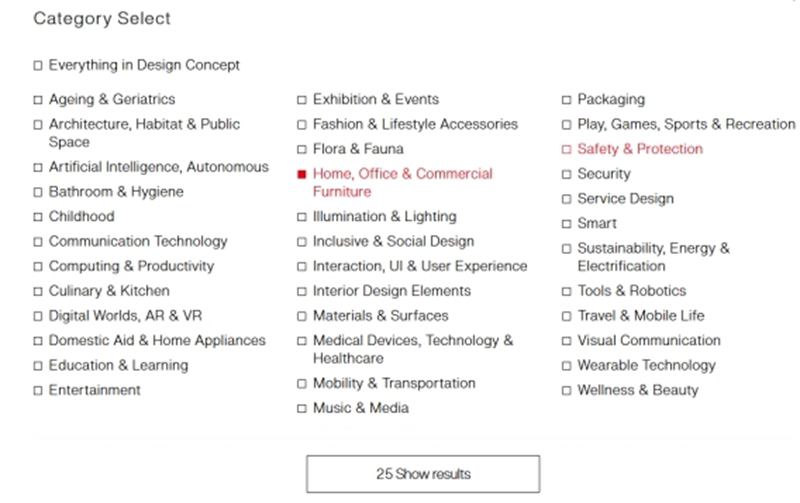Check the Wellness & Beauty category
Screen dimensions: 800x503
(567, 391)
